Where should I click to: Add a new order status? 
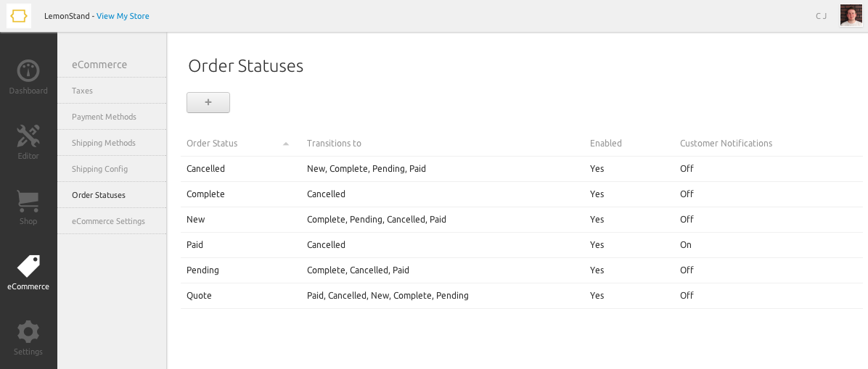pos(208,103)
